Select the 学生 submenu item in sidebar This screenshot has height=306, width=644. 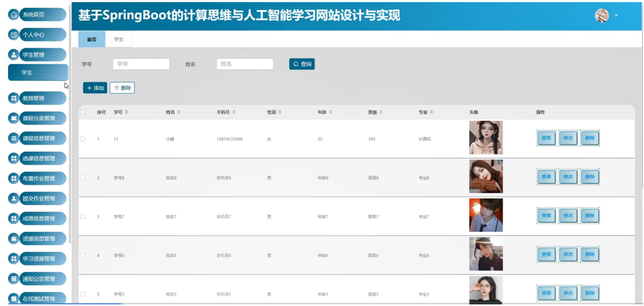tap(38, 73)
